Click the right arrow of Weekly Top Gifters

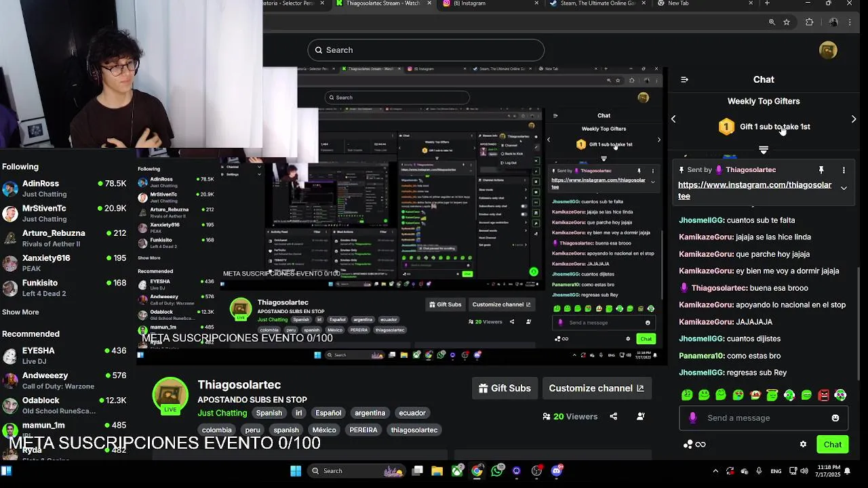854,119
